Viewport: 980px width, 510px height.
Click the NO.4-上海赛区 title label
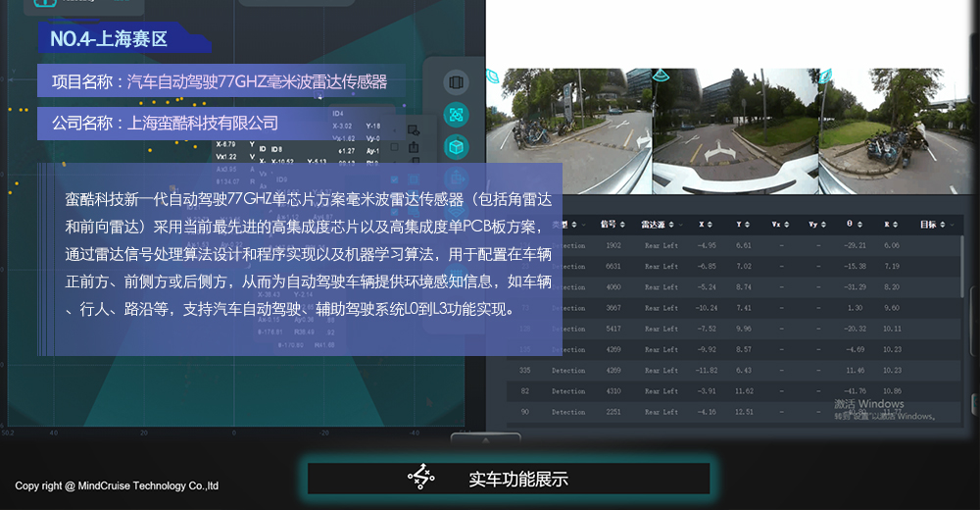click(109, 39)
